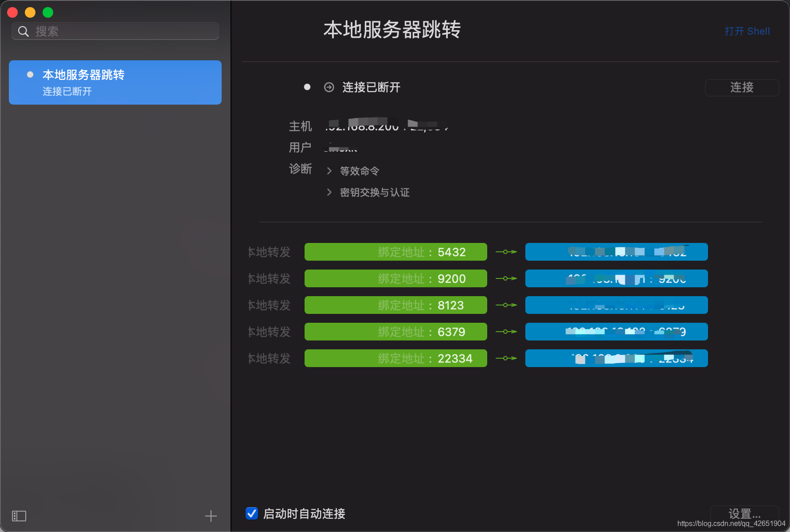Click the 用户 username value
790x532 pixels.
[x=340, y=148]
